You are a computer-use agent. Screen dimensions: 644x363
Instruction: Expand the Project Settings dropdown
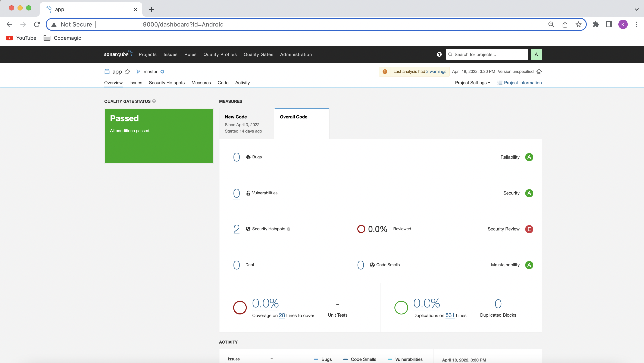click(x=472, y=83)
